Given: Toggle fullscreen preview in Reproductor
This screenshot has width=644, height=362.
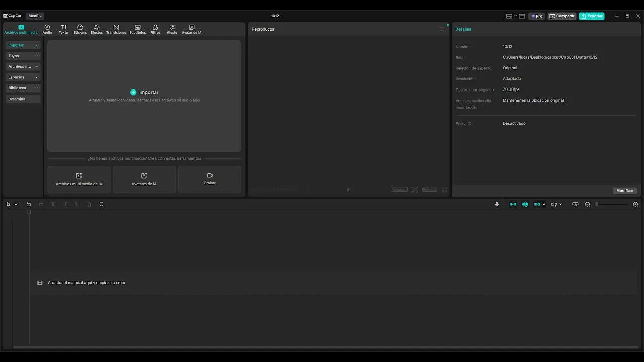Looking at the screenshot, I should pos(444,190).
